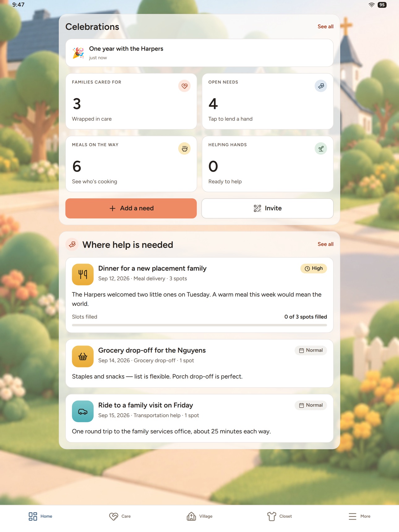Open Ride to a family visit on Friday
399x532 pixels.
click(x=199, y=418)
